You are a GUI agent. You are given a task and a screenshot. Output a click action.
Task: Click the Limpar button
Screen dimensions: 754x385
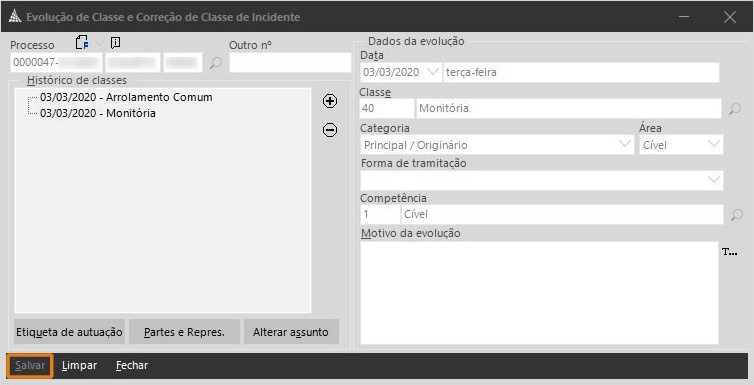[79, 365]
